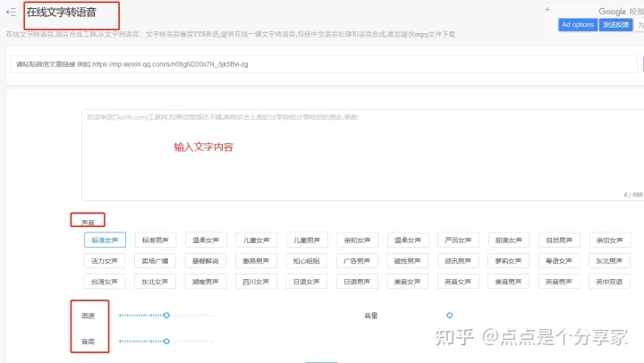Choose the 萝莉女声 voice
This screenshot has height=363, width=644.
tap(508, 261)
